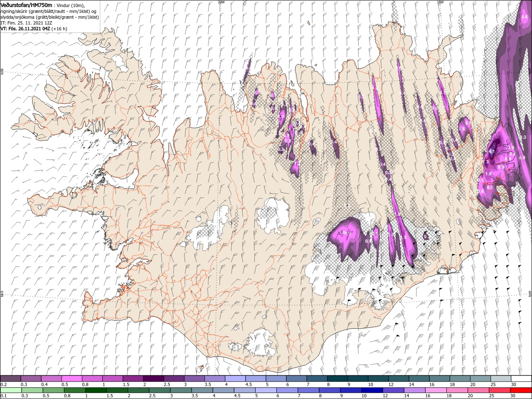Pick the violet 12 rain legend swatch

click(393, 390)
